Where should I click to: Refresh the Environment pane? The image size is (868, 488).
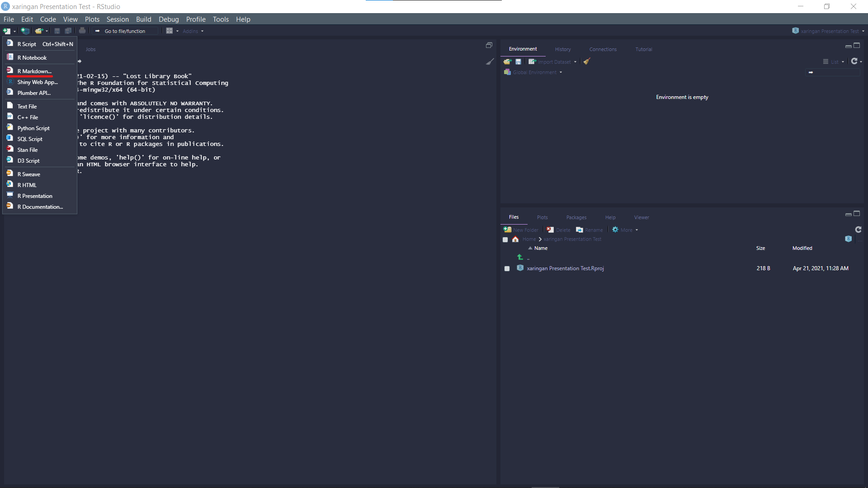tap(854, 61)
